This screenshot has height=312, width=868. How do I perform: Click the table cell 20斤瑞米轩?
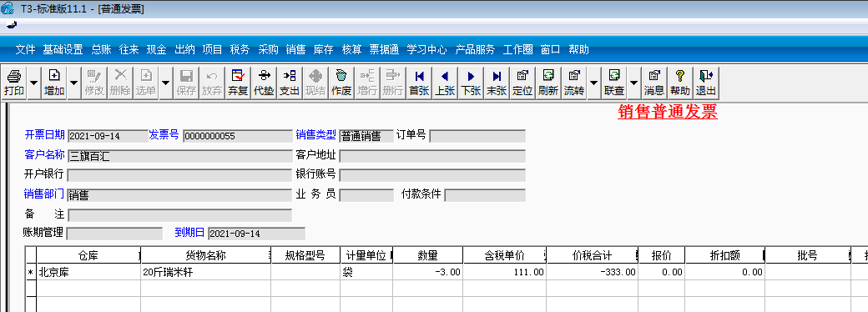pos(205,272)
